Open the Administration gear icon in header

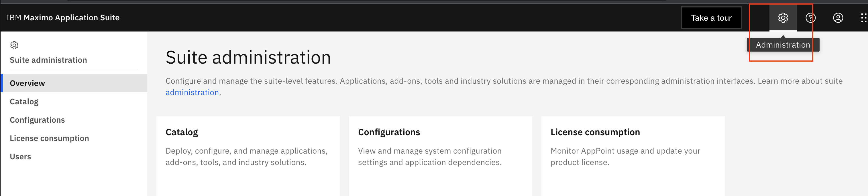pyautogui.click(x=783, y=18)
